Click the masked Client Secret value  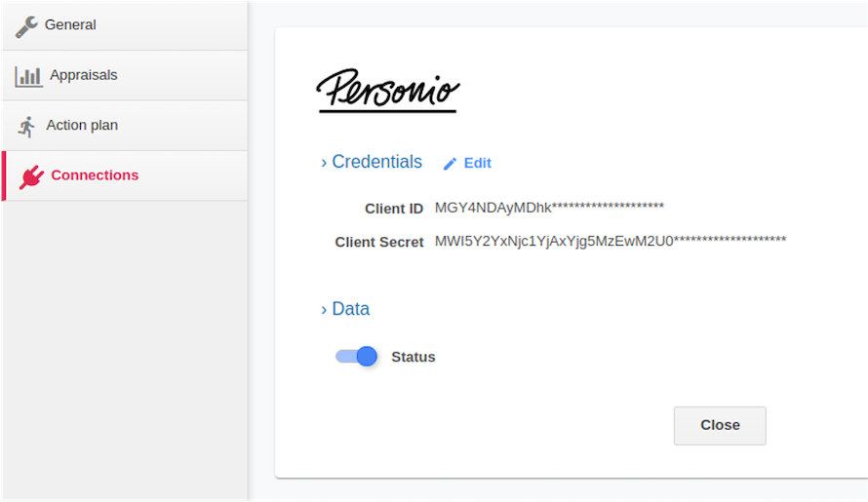[610, 241]
